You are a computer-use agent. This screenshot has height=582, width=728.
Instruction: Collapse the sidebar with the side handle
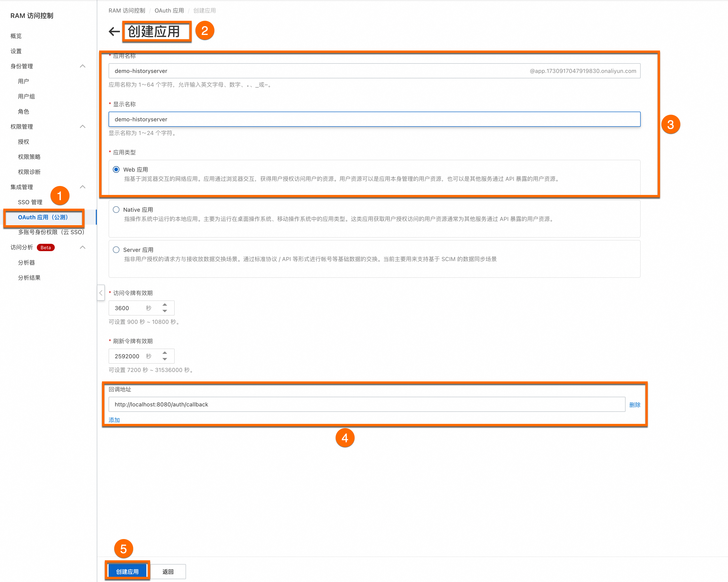coord(101,293)
